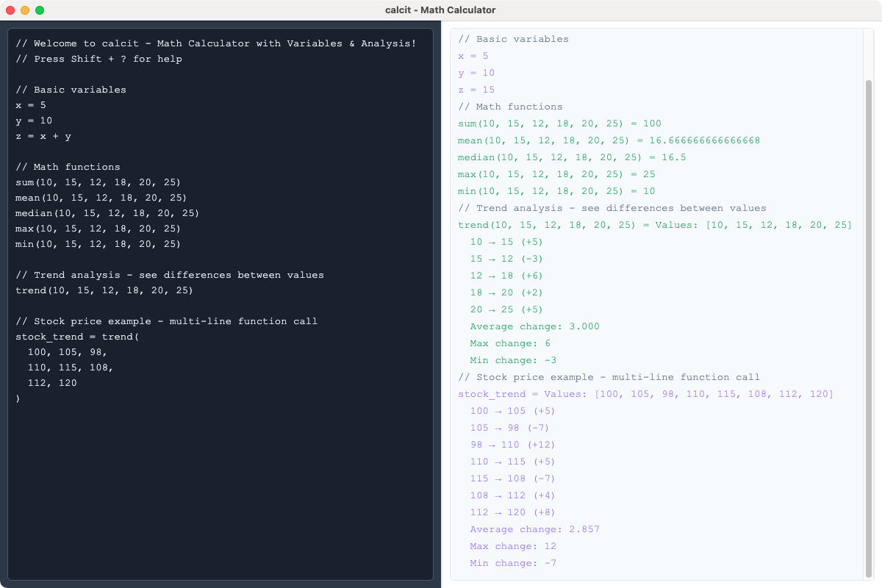Click the calcit - Math Calculator title bar

coord(441,10)
